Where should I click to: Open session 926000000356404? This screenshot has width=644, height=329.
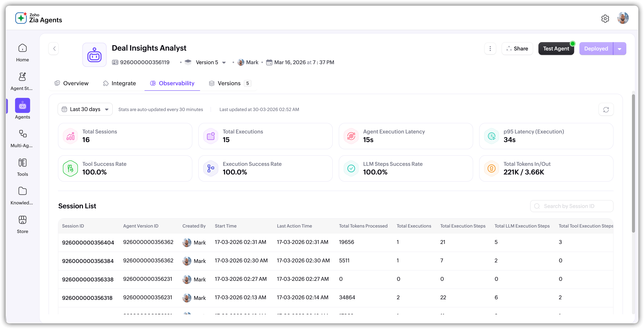[x=88, y=242]
